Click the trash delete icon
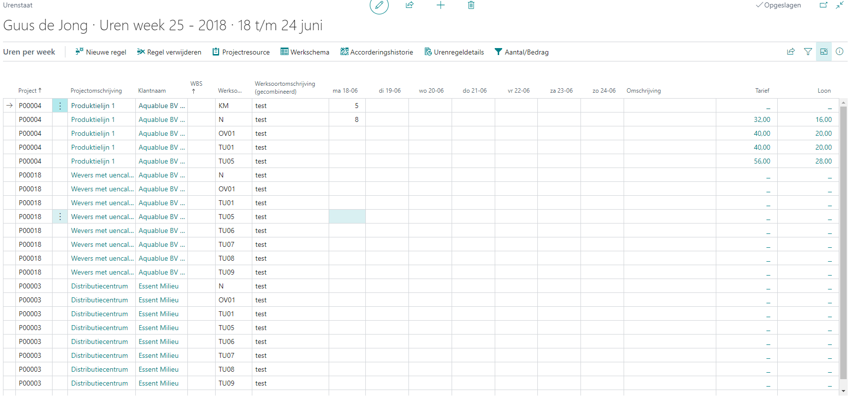The width and height of the screenshot is (868, 396). tap(471, 5)
